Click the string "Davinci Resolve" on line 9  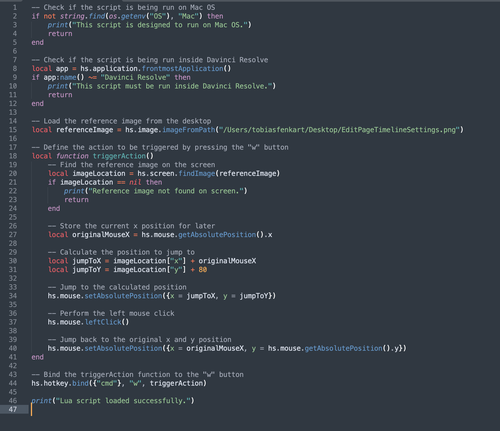[135, 77]
